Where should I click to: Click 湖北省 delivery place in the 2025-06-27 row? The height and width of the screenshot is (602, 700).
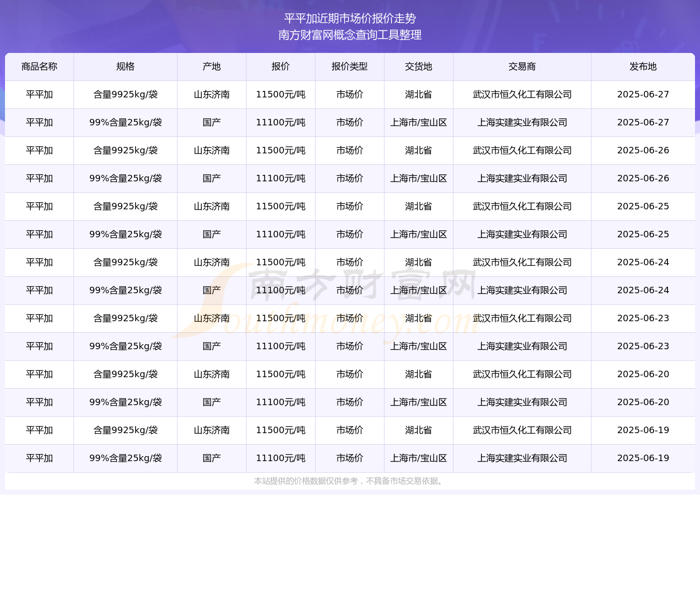(x=419, y=94)
